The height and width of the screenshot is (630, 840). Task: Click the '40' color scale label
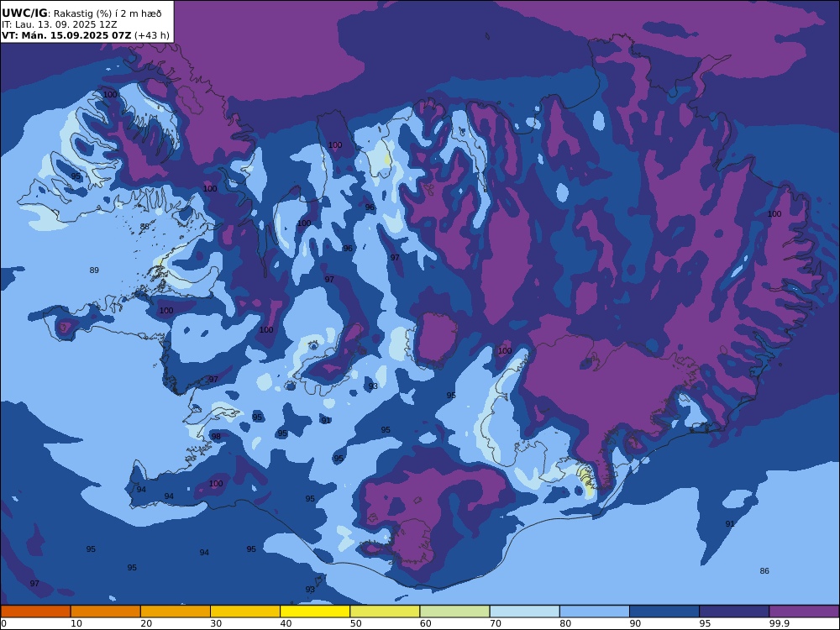[286, 623]
